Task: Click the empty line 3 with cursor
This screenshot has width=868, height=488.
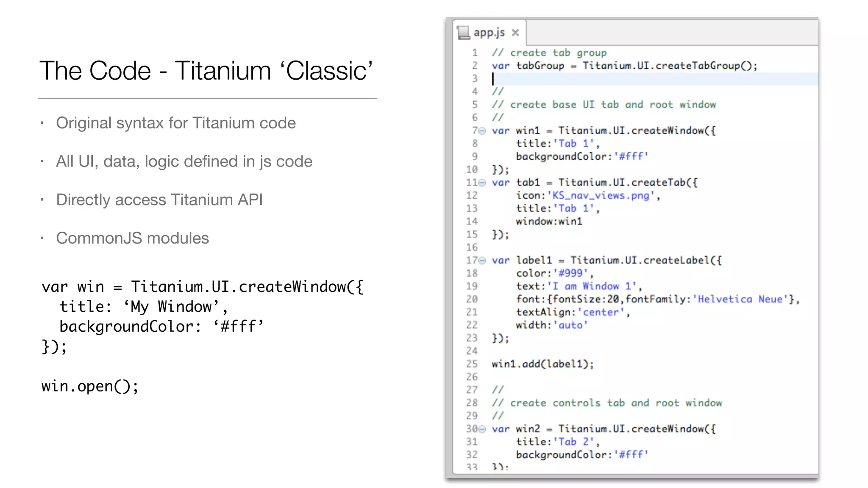Action: tap(655, 79)
